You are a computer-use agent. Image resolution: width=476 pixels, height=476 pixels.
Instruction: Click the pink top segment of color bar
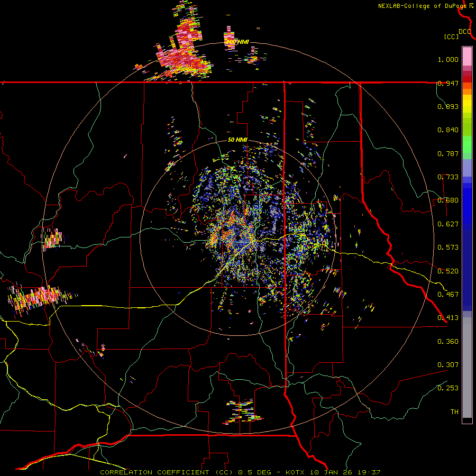[467, 56]
